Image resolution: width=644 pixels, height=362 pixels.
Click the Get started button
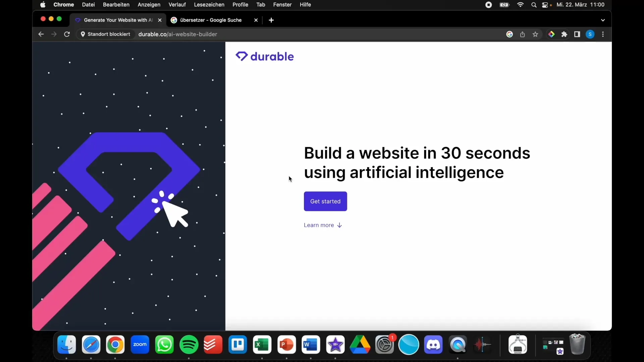coord(325,201)
